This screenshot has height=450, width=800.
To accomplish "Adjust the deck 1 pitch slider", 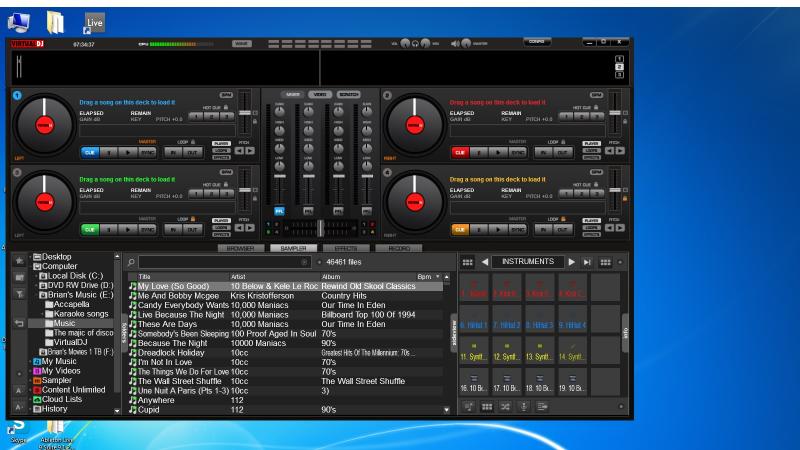I will [x=245, y=113].
